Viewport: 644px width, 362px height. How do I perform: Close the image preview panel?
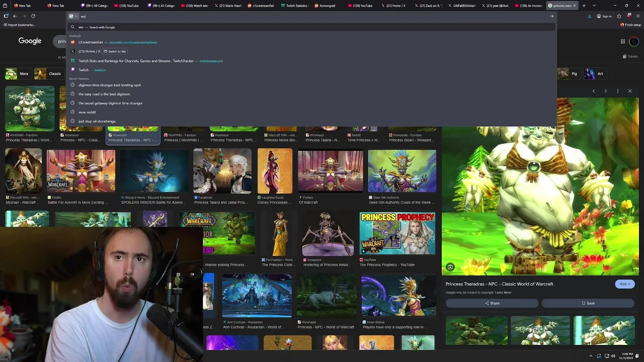point(630,91)
